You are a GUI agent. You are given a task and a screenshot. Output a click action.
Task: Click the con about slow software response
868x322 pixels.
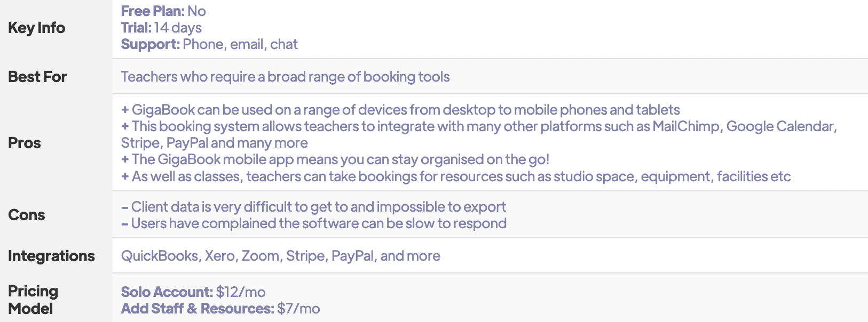(314, 223)
